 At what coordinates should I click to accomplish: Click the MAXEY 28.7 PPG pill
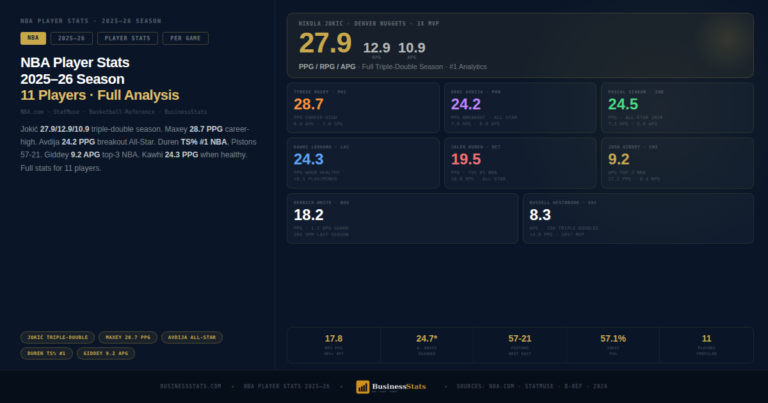[128, 337]
